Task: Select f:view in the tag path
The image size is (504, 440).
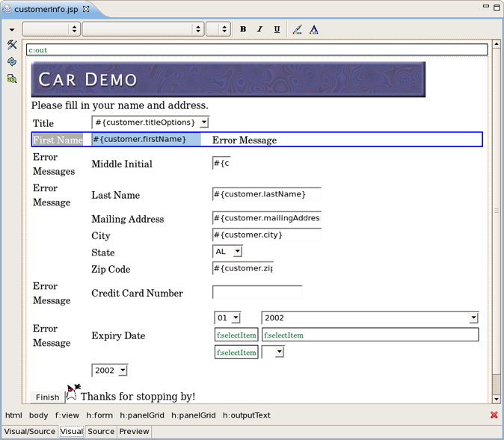Action: coord(67,415)
